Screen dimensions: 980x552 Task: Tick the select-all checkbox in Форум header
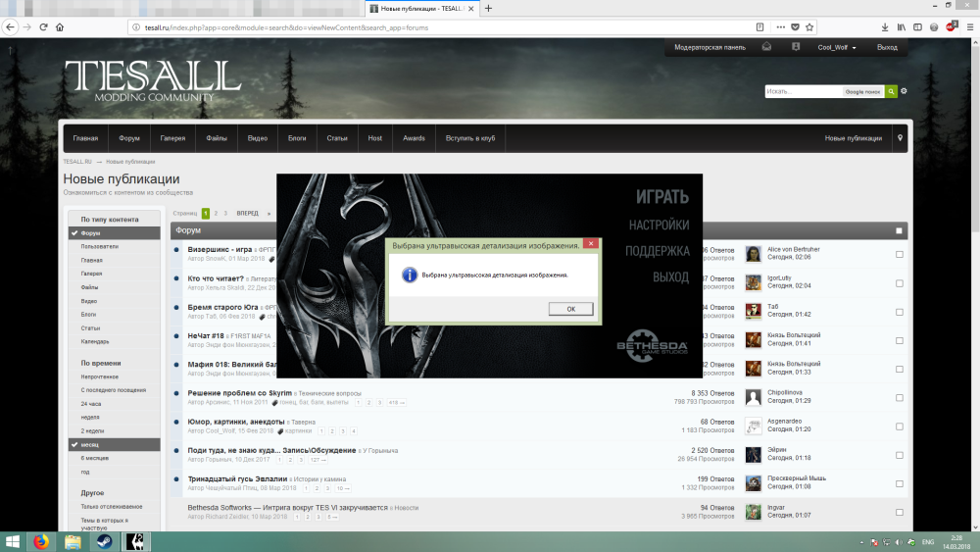(899, 230)
